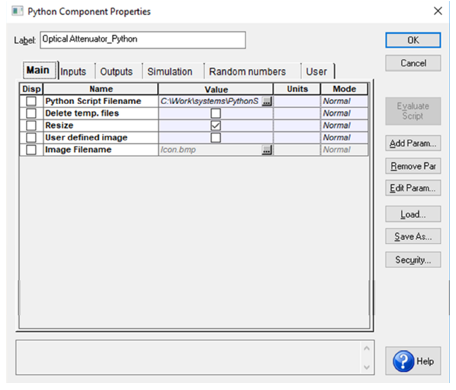The width and height of the screenshot is (456, 390).
Task: Switch to the Inputs tab
Action: coord(73,71)
